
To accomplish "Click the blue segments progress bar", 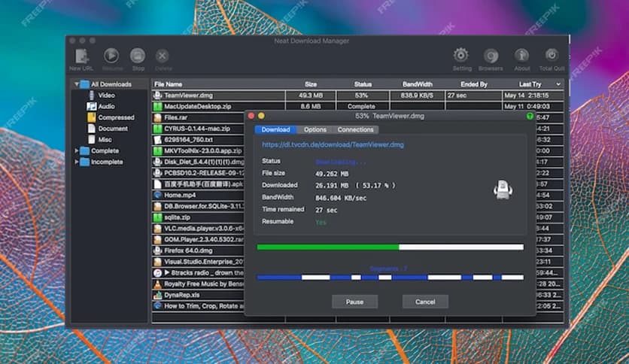I will [x=390, y=278].
